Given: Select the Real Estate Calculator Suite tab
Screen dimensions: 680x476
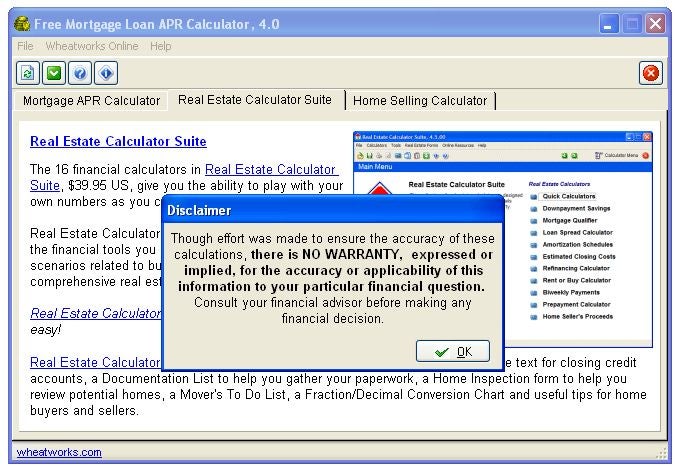Looking at the screenshot, I should pos(255,100).
